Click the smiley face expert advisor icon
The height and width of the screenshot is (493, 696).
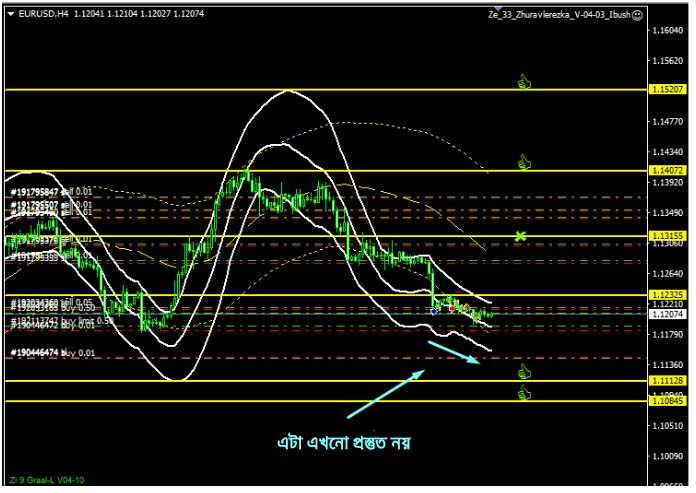point(639,16)
